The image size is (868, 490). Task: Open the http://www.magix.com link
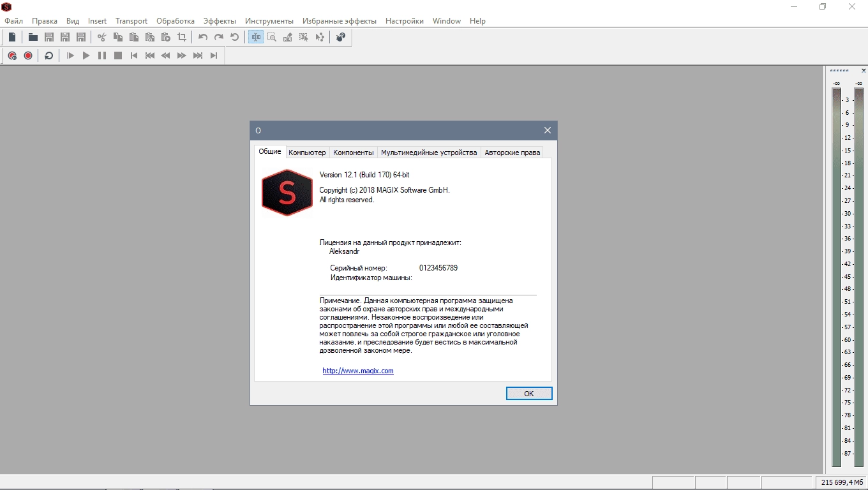tap(358, 371)
